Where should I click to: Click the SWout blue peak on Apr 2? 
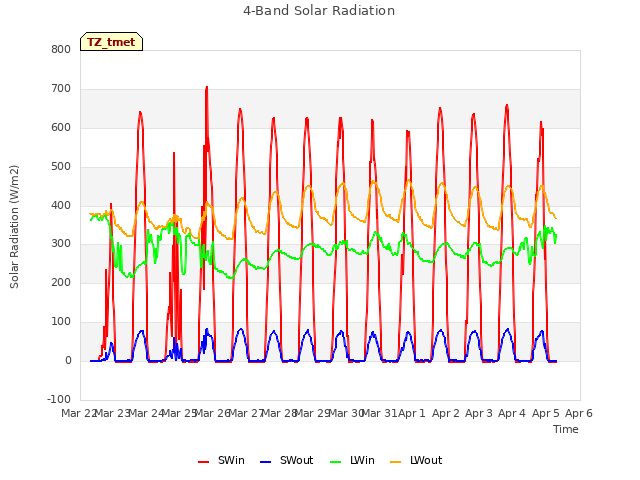pos(441,330)
